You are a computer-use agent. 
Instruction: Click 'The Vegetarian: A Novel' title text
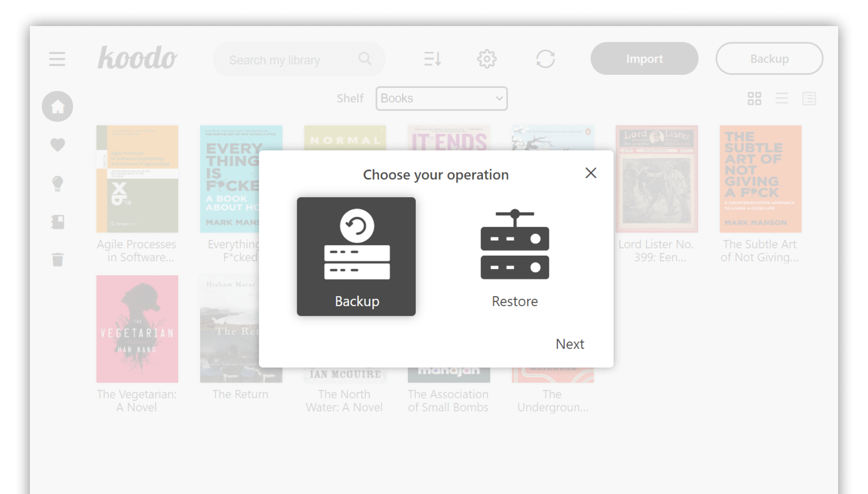137,401
